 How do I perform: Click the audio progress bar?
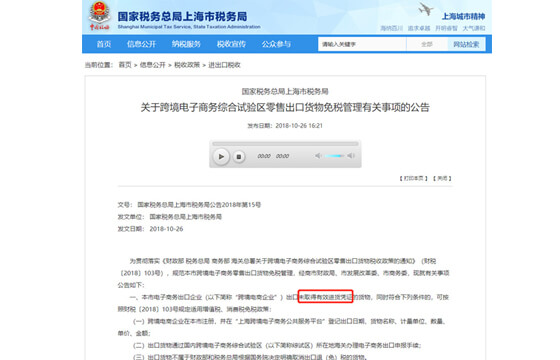coord(285,144)
